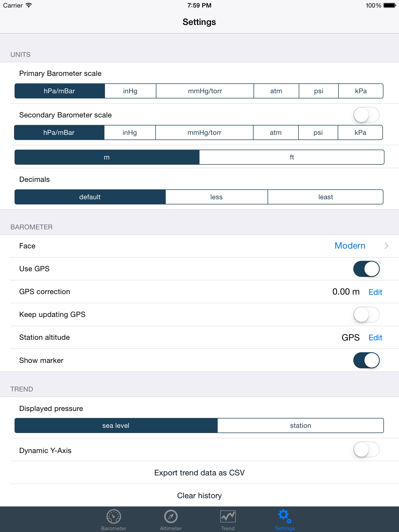The height and width of the screenshot is (532, 399).
Task: Open the Trend chart icon
Action: pyautogui.click(x=228, y=516)
